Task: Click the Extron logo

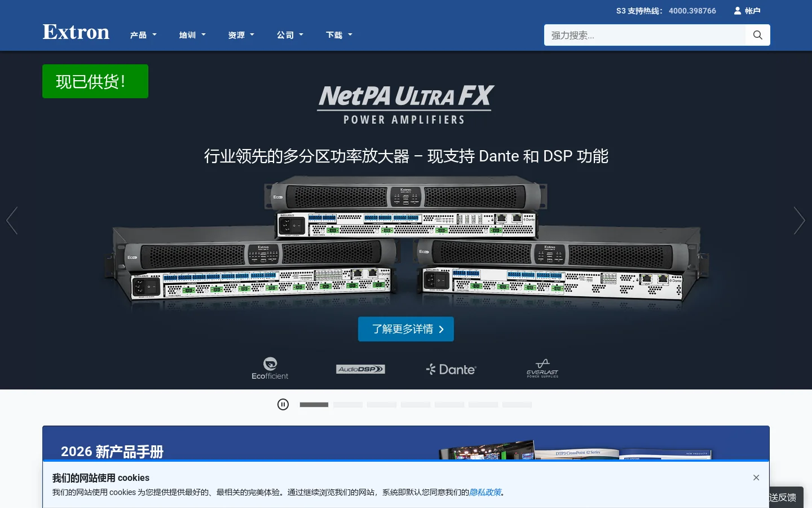Action: click(76, 32)
